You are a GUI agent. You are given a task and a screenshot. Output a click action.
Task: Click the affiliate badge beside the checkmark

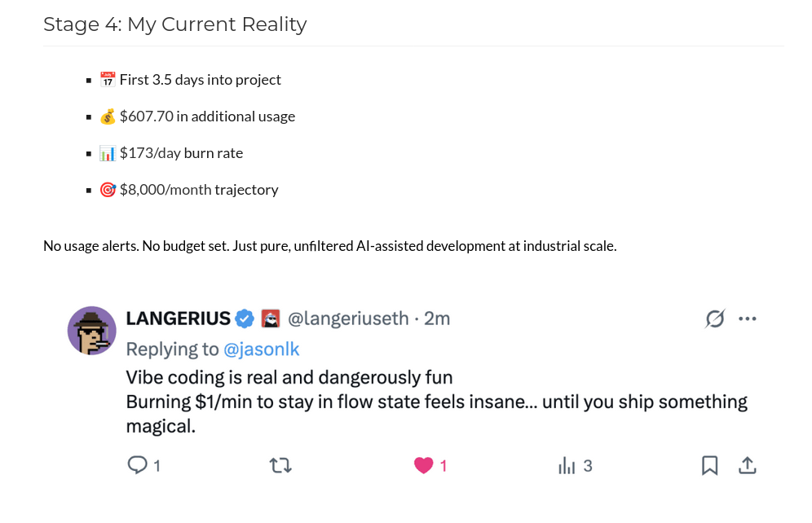[270, 319]
